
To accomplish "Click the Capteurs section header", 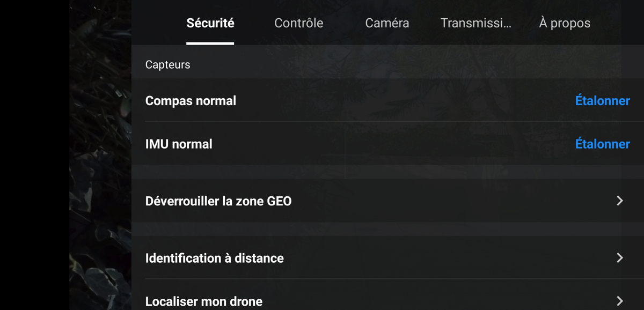I will pyautogui.click(x=168, y=64).
